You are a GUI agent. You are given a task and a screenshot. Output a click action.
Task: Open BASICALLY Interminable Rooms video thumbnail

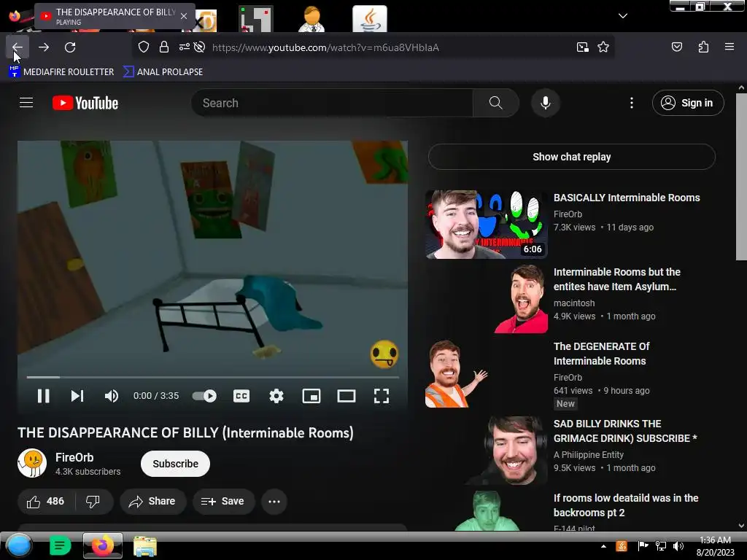point(486,225)
